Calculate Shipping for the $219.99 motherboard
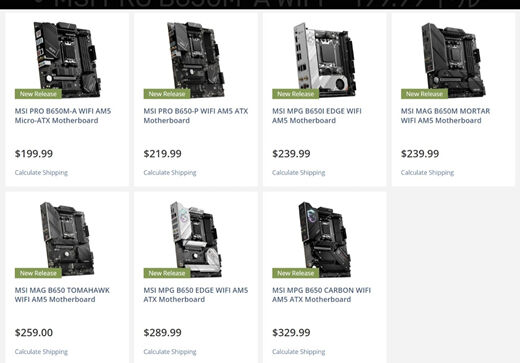The image size is (520, 363). tap(170, 173)
